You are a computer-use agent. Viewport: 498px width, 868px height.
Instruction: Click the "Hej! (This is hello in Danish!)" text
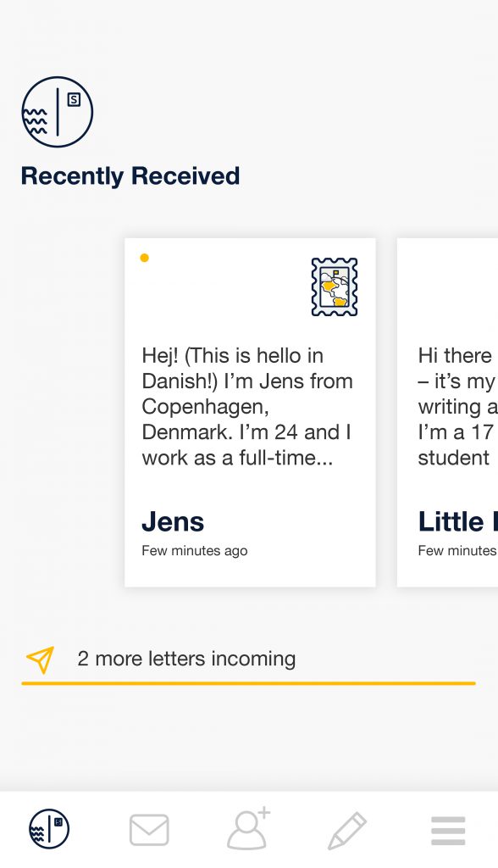(x=232, y=368)
